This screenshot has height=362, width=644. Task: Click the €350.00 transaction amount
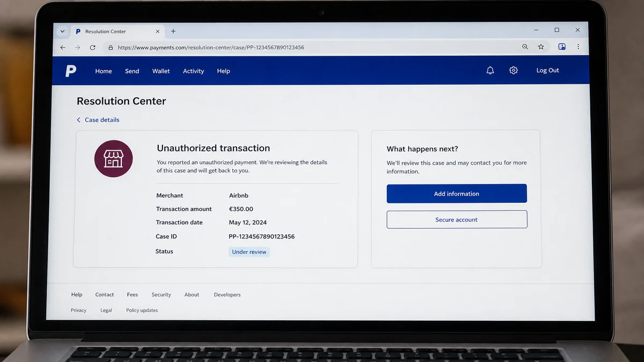point(241,209)
